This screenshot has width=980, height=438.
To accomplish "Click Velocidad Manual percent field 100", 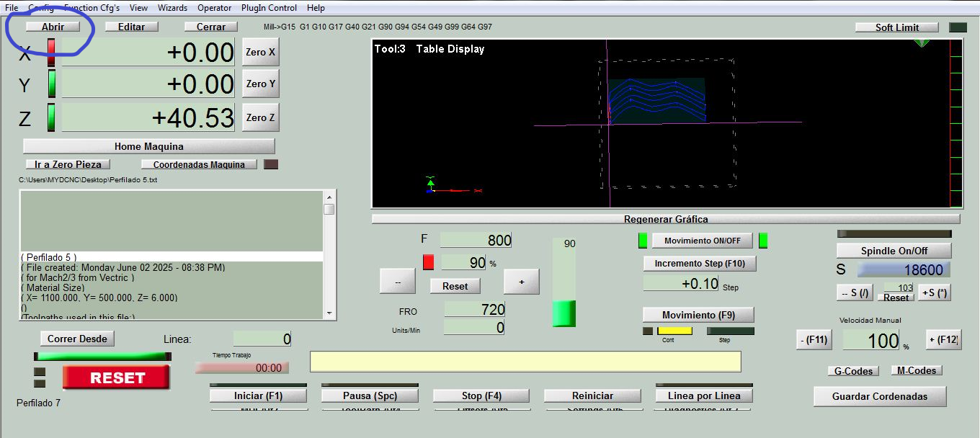I will click(871, 340).
